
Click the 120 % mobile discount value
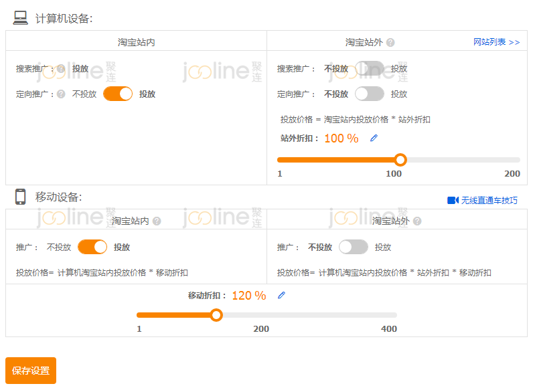pyautogui.click(x=248, y=295)
